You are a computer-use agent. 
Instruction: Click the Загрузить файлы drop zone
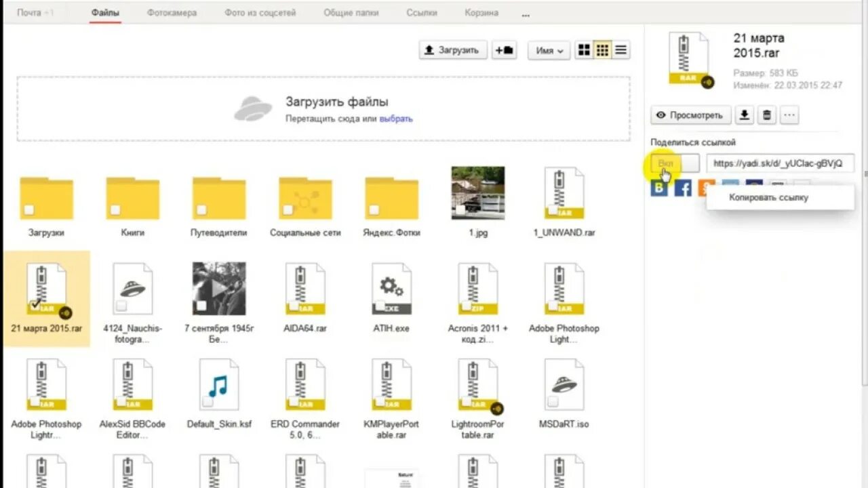click(323, 108)
